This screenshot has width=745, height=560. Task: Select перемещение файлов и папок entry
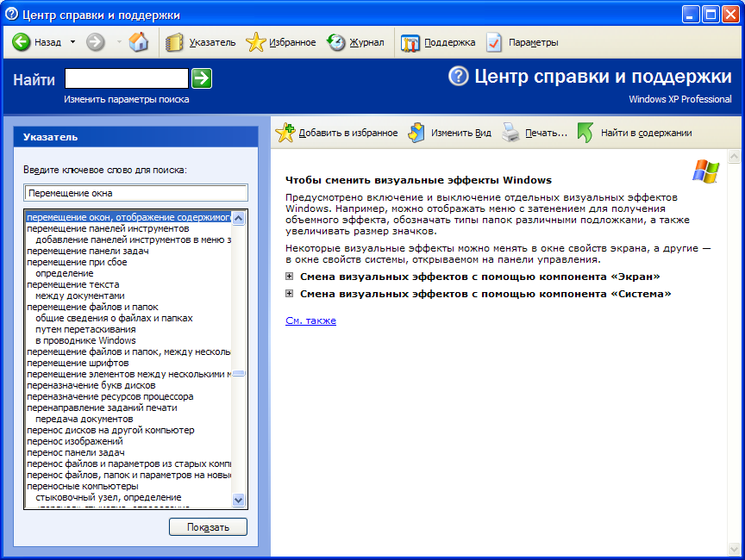click(92, 307)
